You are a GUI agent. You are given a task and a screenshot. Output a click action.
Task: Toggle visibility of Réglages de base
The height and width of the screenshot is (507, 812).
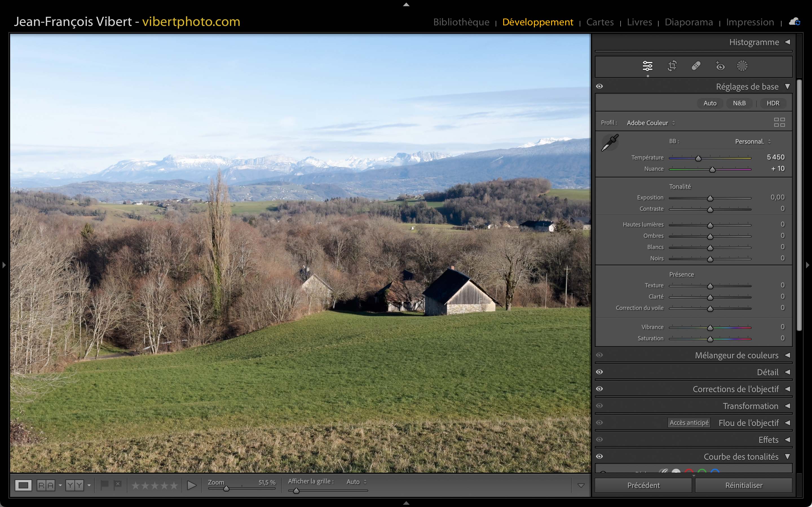pyautogui.click(x=600, y=86)
